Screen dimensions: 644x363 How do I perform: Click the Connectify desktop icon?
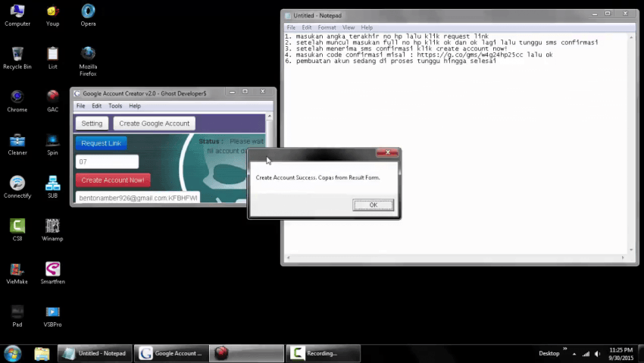pos(17,183)
